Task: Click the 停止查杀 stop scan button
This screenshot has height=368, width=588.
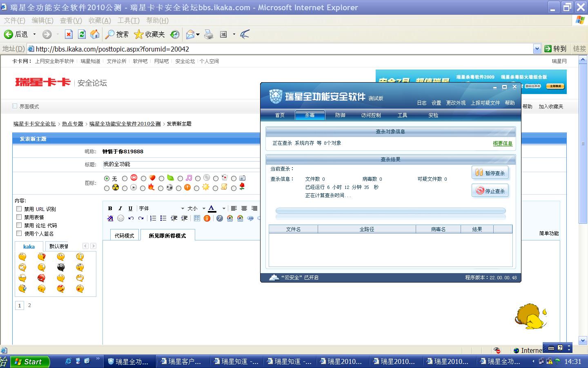Action: (490, 191)
